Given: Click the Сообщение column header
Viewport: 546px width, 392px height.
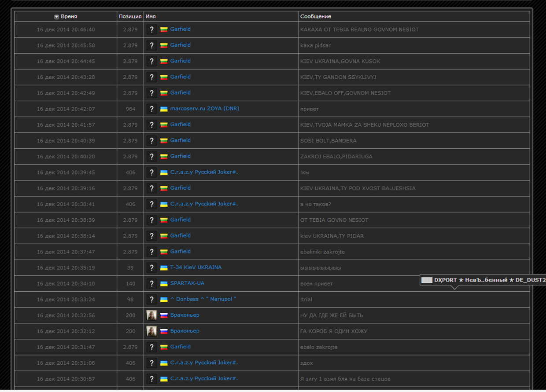Looking at the screenshot, I should point(315,17).
